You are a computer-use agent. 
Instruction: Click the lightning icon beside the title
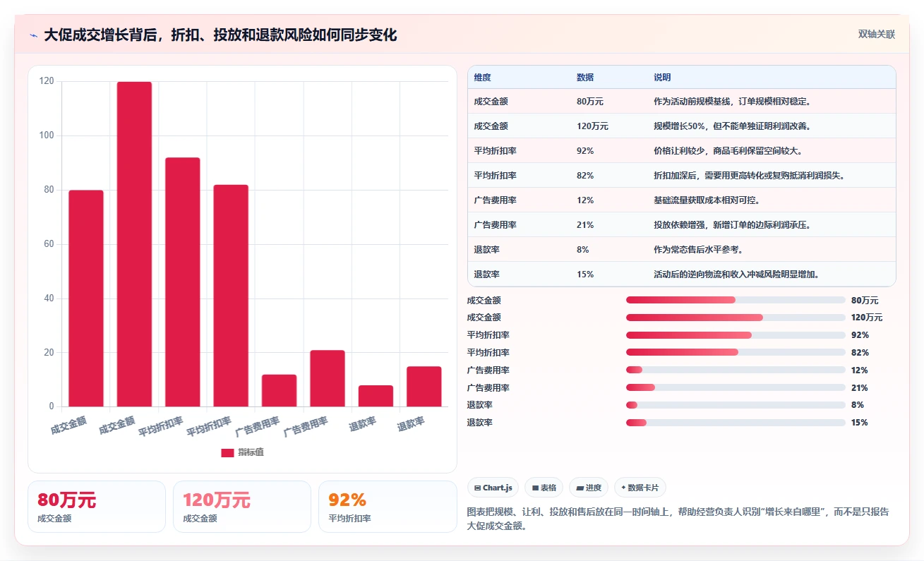pyautogui.click(x=33, y=35)
